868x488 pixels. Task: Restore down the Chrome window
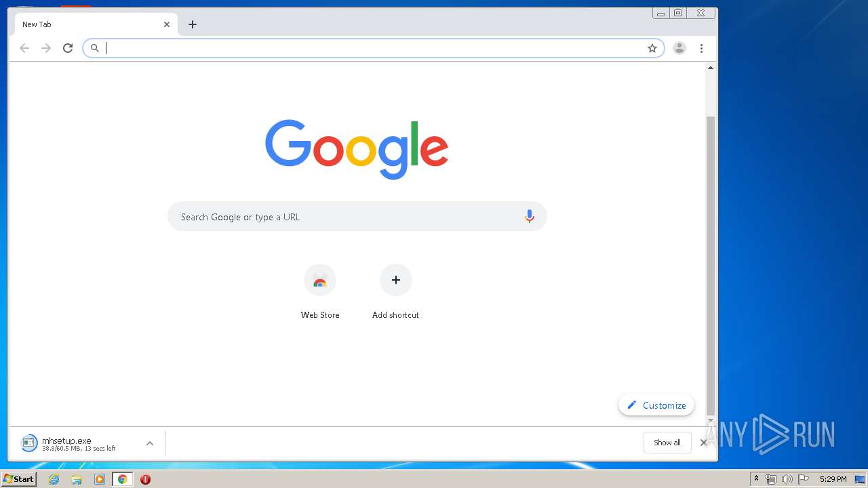[x=678, y=13]
